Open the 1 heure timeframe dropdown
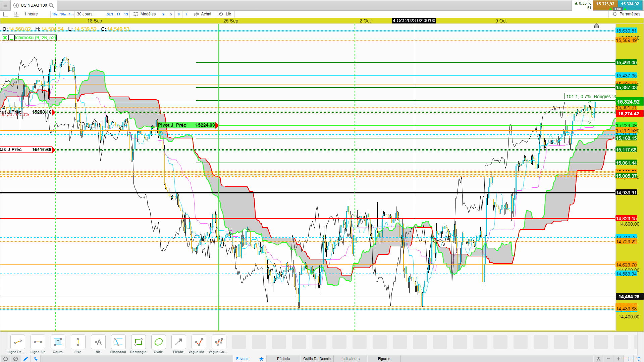The height and width of the screenshot is (362, 644). [x=31, y=14]
